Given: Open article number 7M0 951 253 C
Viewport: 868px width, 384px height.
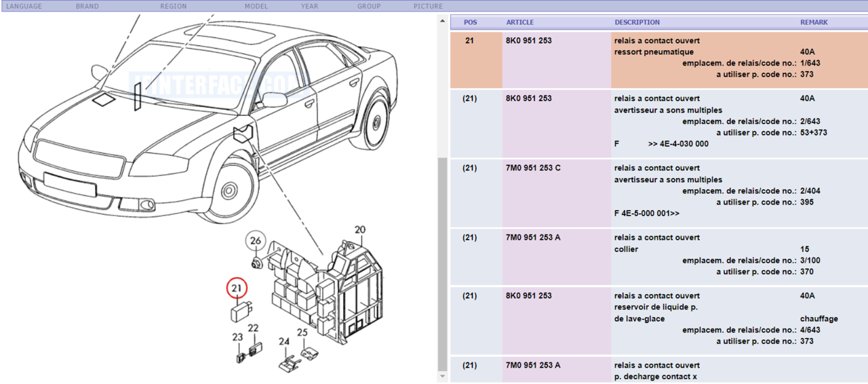Looking at the screenshot, I should click(x=533, y=168).
